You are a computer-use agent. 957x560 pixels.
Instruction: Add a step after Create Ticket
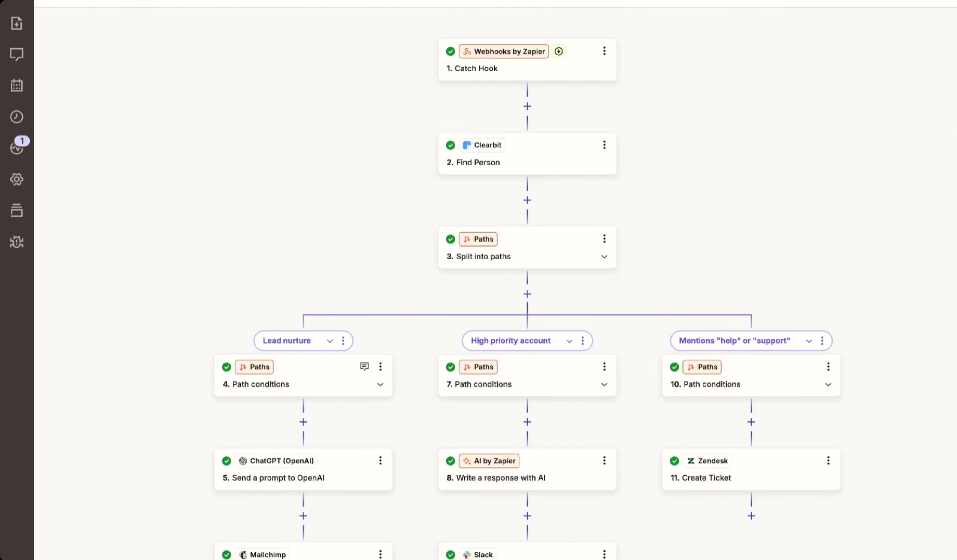[751, 516]
